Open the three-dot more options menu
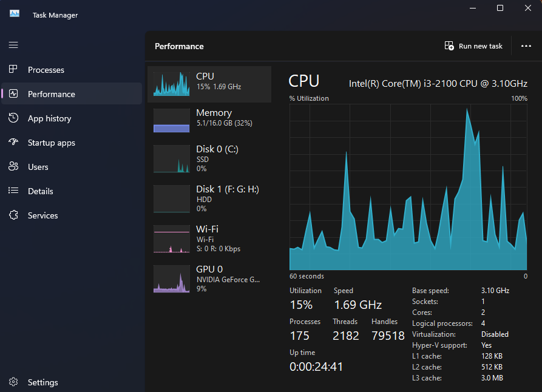This screenshot has width=542, height=392. pos(526,46)
